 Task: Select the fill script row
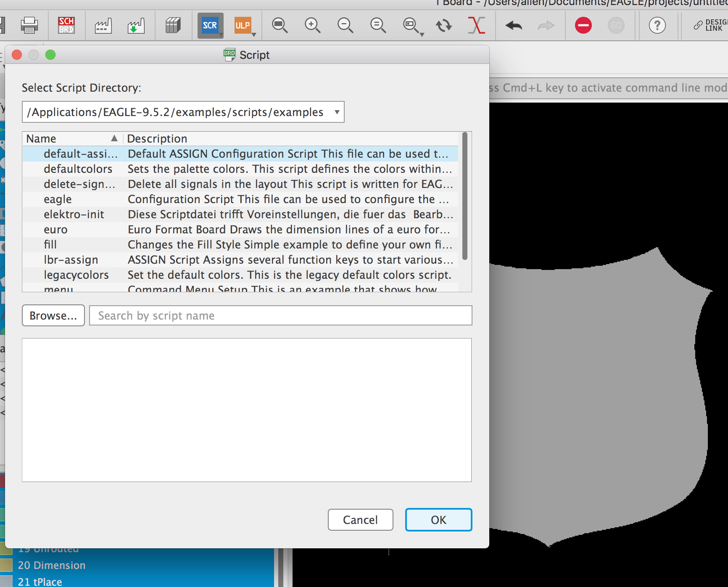240,244
